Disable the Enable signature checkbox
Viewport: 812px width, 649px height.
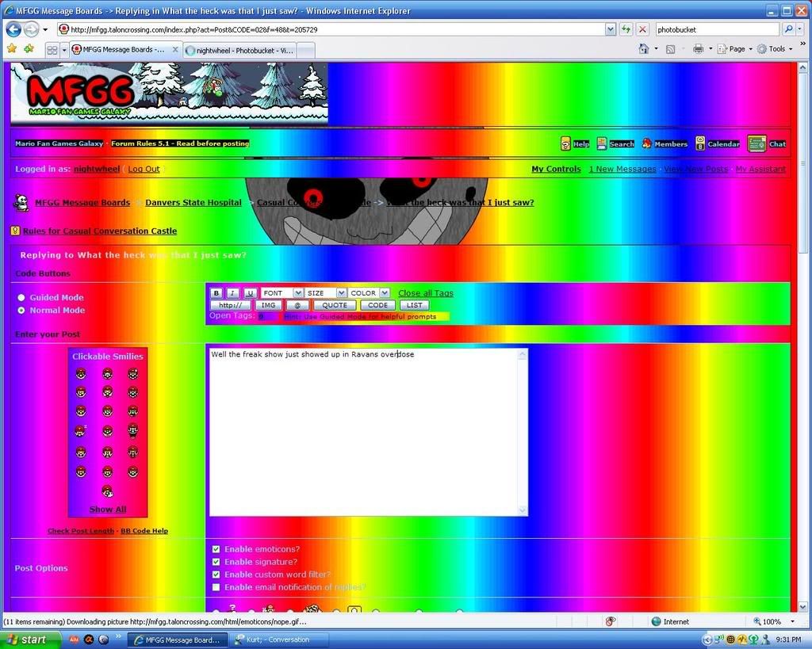[216, 561]
